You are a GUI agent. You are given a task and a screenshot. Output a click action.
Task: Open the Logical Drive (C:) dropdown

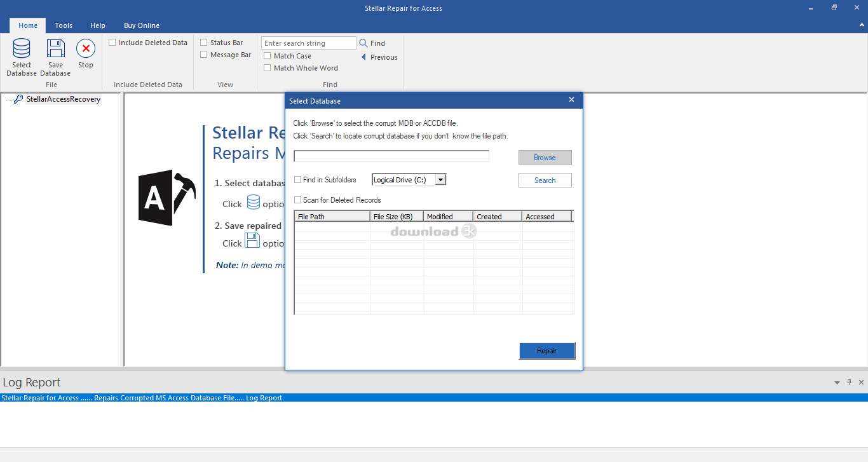coord(440,179)
